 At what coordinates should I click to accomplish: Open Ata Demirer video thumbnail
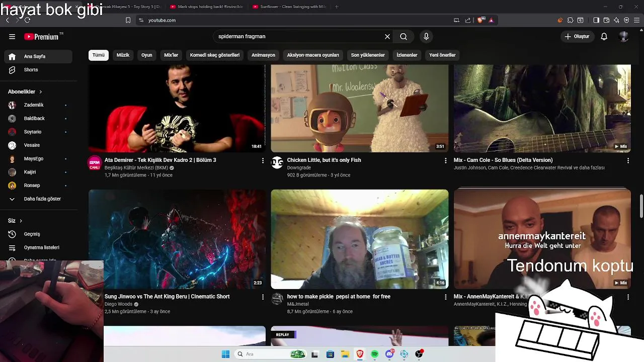177,108
